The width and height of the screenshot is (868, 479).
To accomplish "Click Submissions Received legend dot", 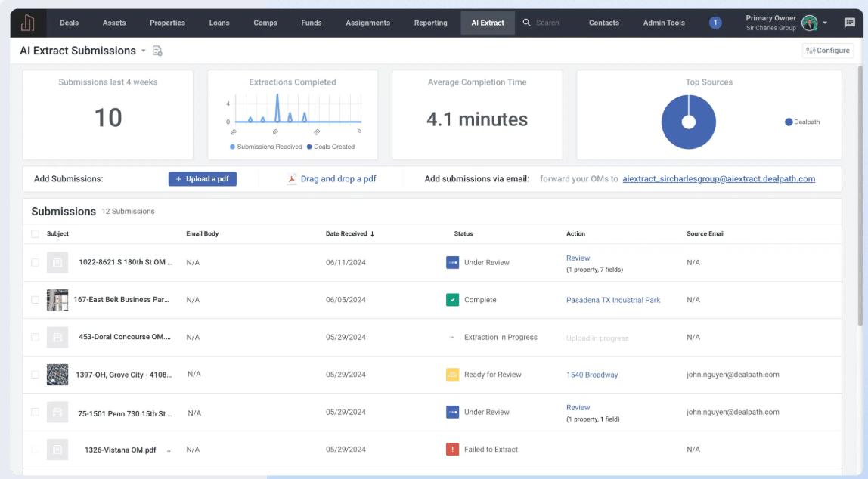I will (x=232, y=147).
